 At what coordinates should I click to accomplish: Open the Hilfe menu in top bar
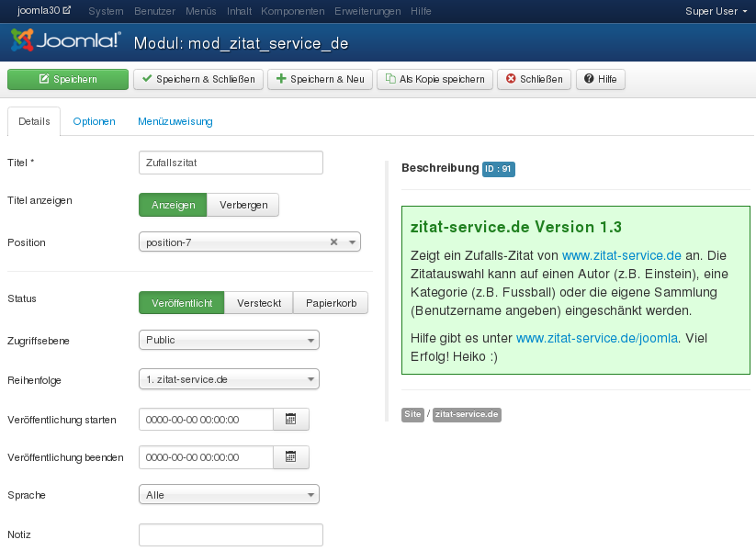(x=421, y=11)
